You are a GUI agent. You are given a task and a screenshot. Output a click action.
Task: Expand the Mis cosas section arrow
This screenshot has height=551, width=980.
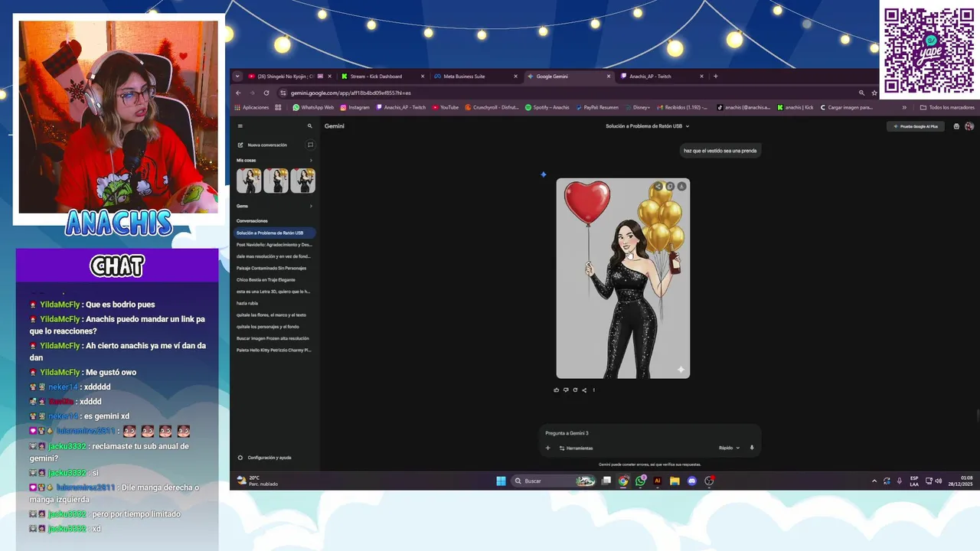click(311, 161)
